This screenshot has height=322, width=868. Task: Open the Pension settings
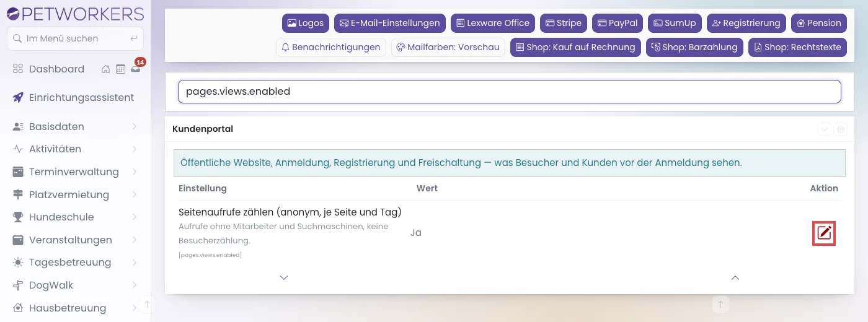(819, 23)
